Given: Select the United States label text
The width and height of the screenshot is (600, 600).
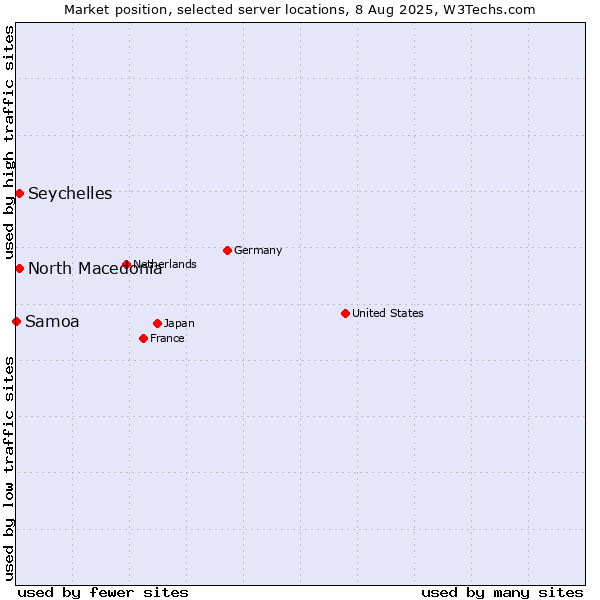Looking at the screenshot, I should pos(388,313).
